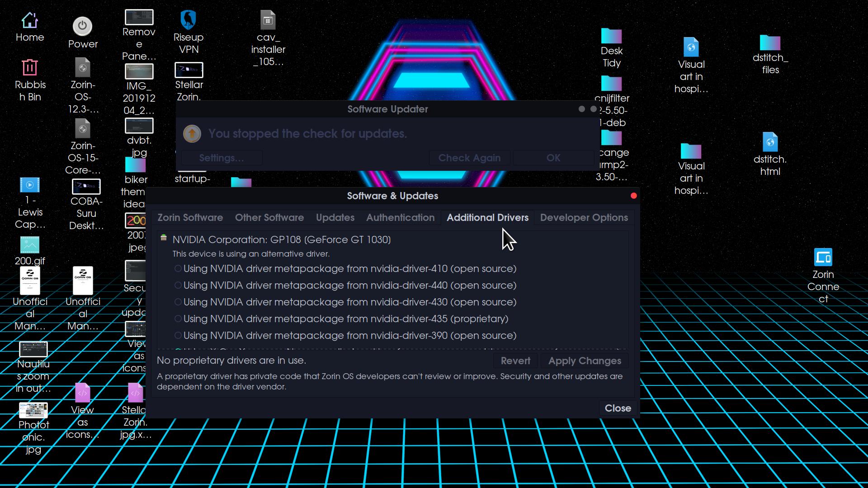The height and width of the screenshot is (488, 868).
Task: Switch to the Updates tab
Action: pos(335,217)
